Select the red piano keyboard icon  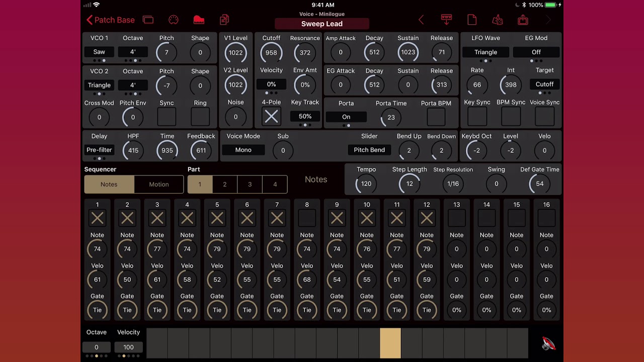199,20
